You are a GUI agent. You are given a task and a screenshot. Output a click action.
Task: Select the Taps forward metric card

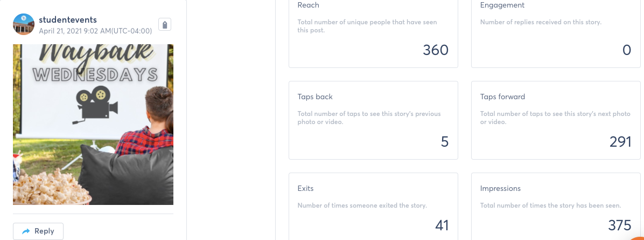[556, 120]
